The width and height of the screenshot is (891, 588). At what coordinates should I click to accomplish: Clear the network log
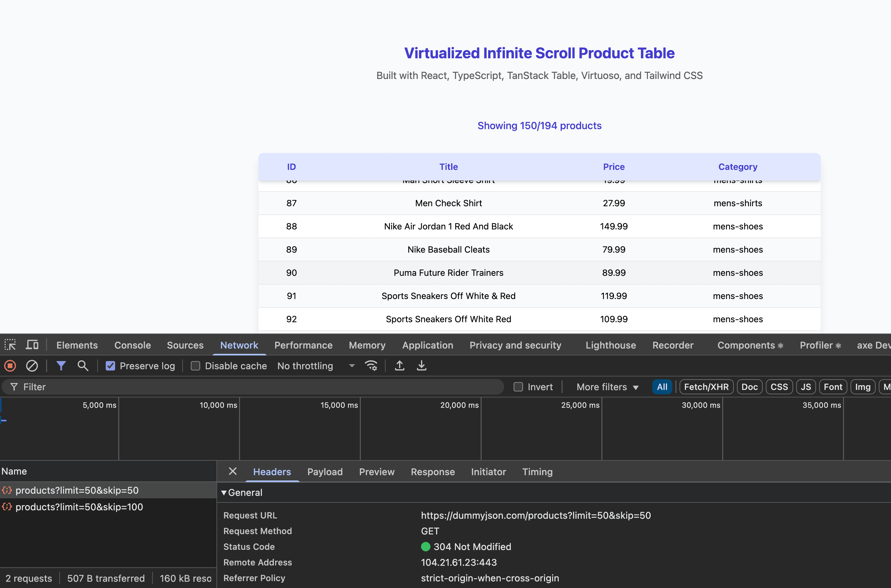[x=32, y=366]
